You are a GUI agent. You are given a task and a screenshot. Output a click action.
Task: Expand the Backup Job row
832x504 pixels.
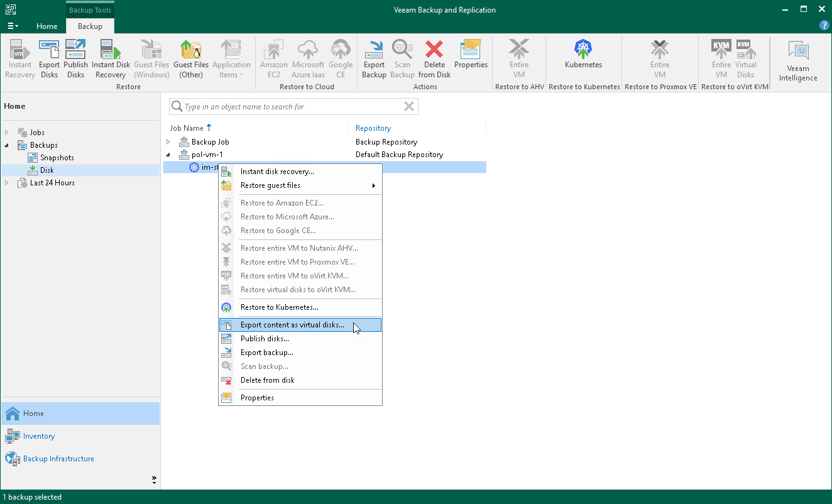coord(168,142)
